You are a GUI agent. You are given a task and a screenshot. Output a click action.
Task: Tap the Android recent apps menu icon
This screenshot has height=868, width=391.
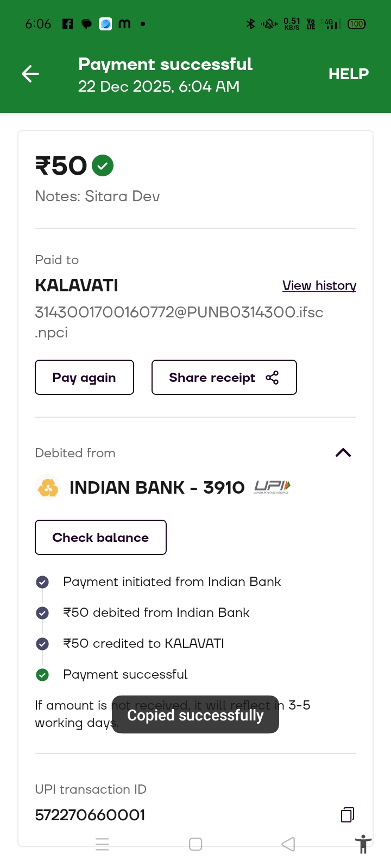(102, 844)
